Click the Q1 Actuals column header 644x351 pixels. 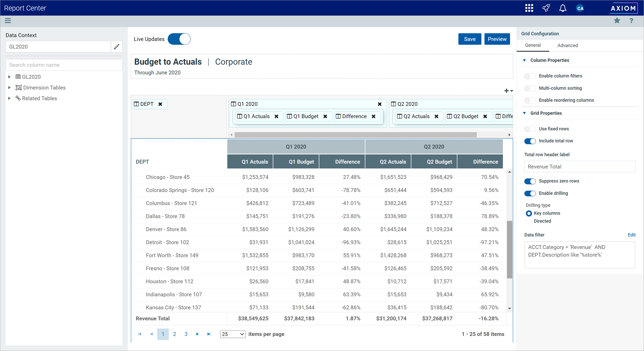(x=250, y=162)
